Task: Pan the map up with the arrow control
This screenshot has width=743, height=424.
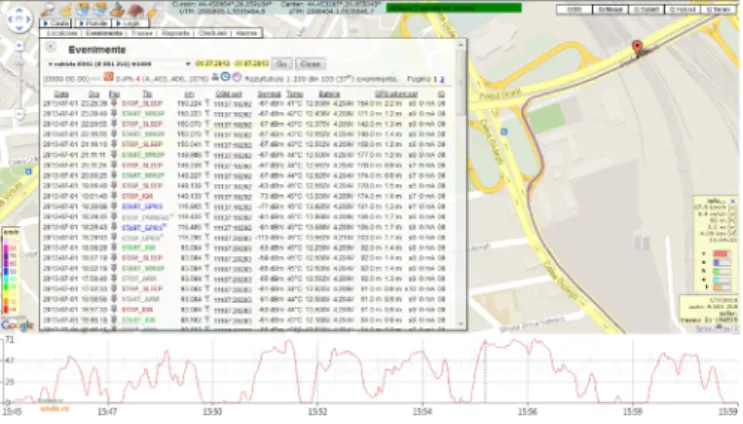Action: point(19,11)
